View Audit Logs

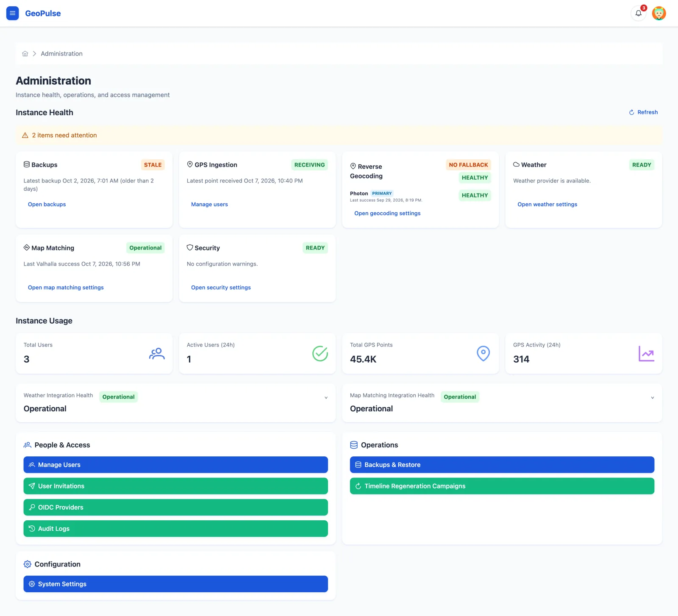175,529
